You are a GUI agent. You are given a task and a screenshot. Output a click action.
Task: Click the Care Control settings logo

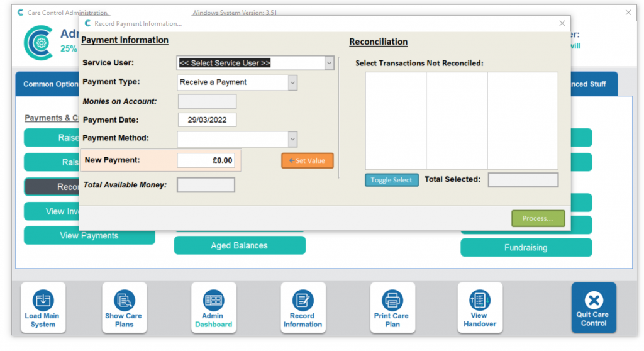coord(39,43)
